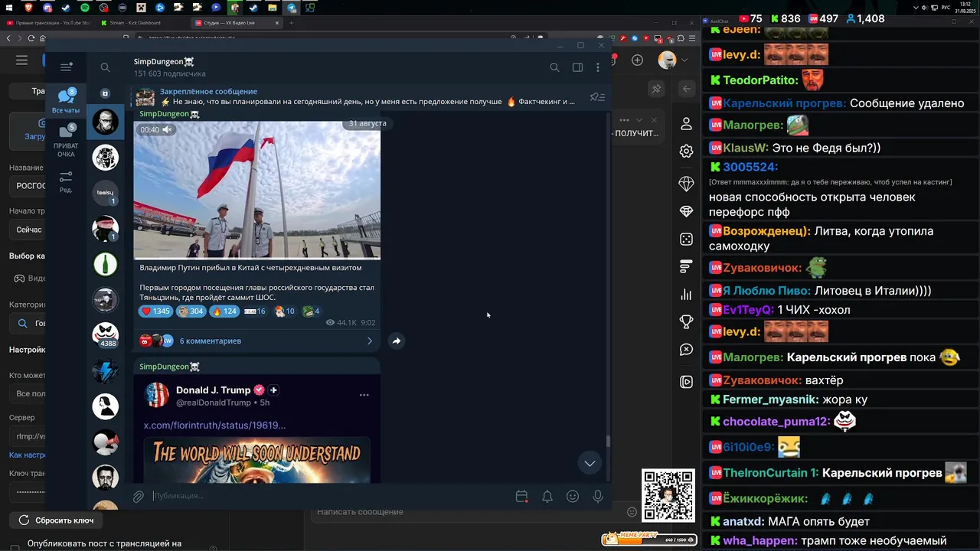
Task: Click the dice icon in VK sidebar
Action: 686,240
